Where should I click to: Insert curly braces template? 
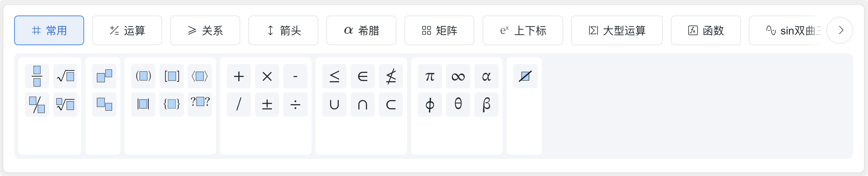click(x=172, y=105)
